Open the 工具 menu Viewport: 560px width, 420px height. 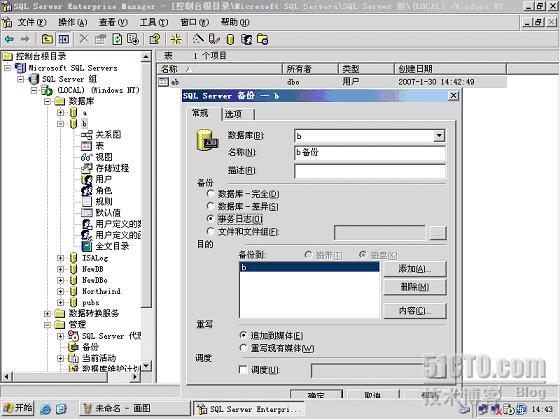pos(154,22)
